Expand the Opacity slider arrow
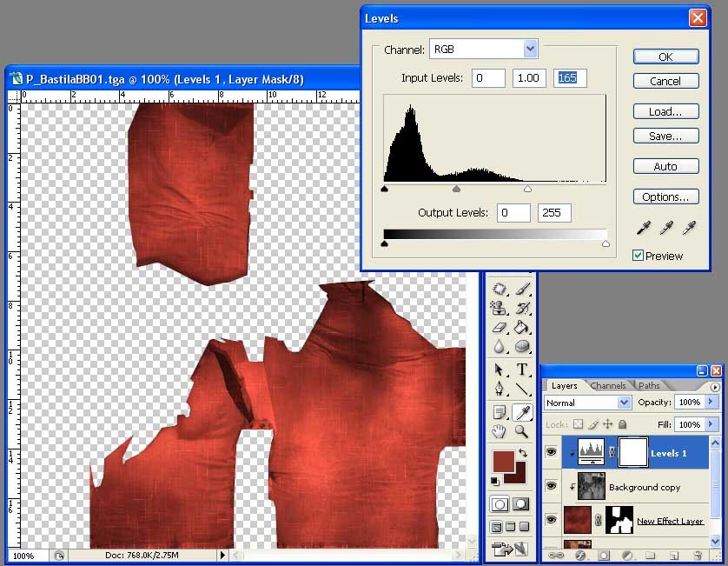The width and height of the screenshot is (728, 566). click(712, 403)
